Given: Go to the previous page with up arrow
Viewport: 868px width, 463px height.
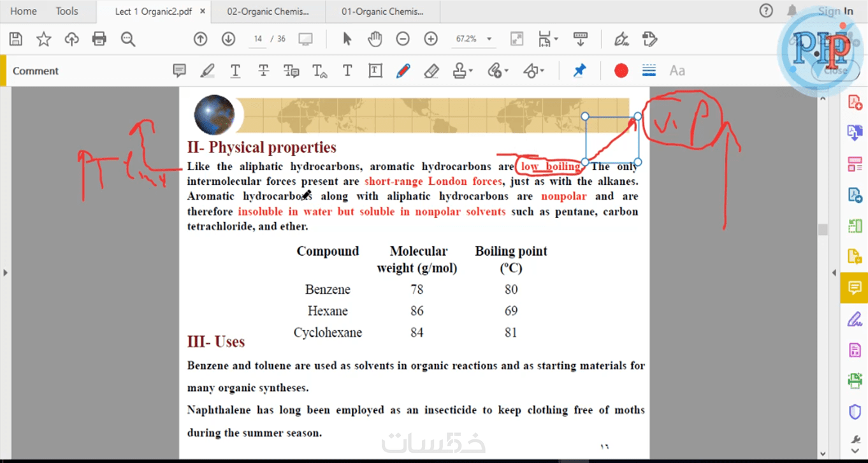Looking at the screenshot, I should click(x=200, y=39).
